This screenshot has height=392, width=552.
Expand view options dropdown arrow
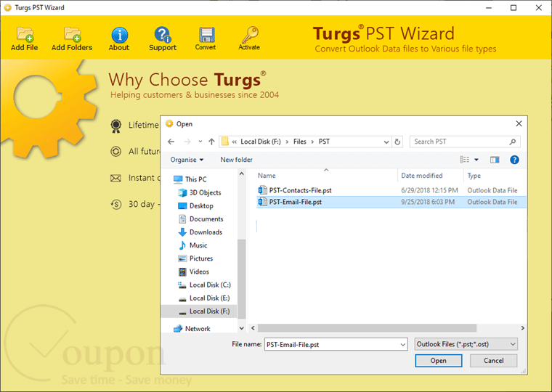coord(476,160)
